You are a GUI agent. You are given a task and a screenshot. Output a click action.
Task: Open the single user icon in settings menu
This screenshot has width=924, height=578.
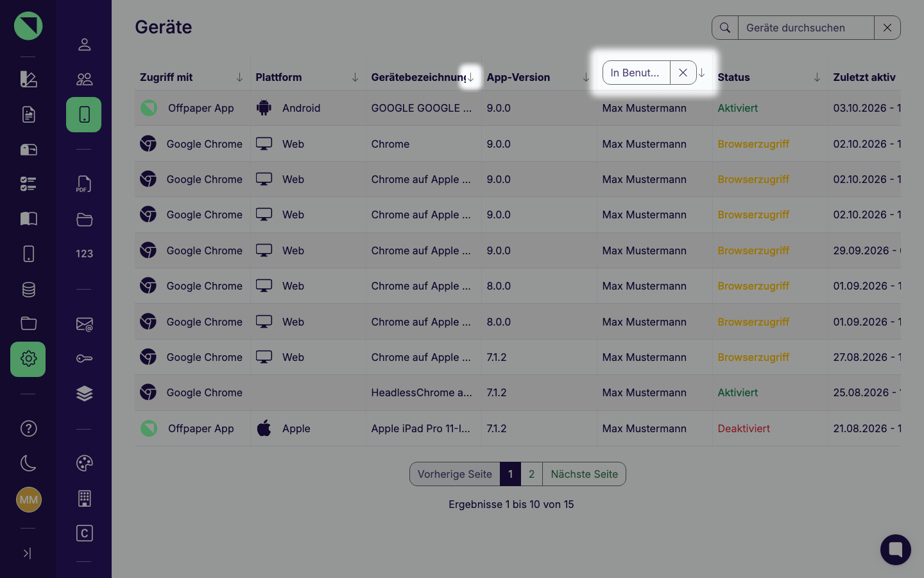(x=84, y=44)
